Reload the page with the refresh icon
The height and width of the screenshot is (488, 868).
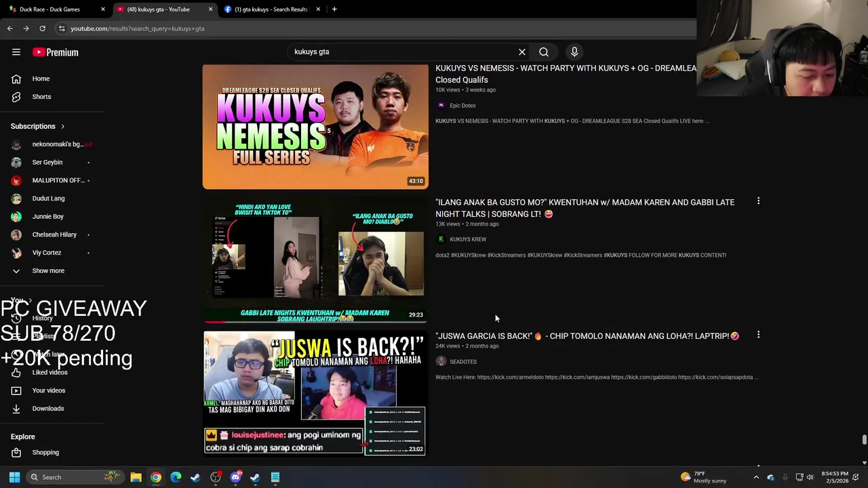(42, 28)
